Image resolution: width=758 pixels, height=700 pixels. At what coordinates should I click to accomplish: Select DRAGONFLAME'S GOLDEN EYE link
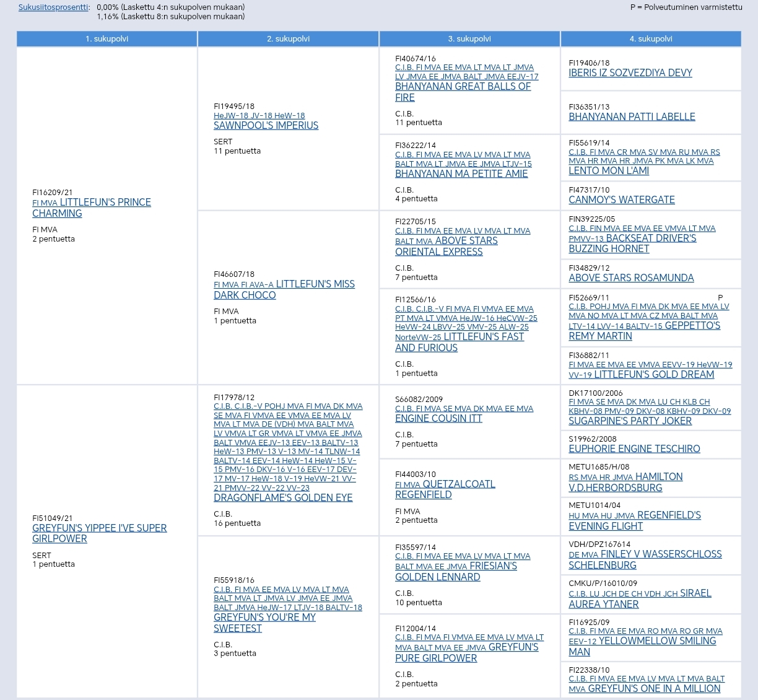(283, 498)
